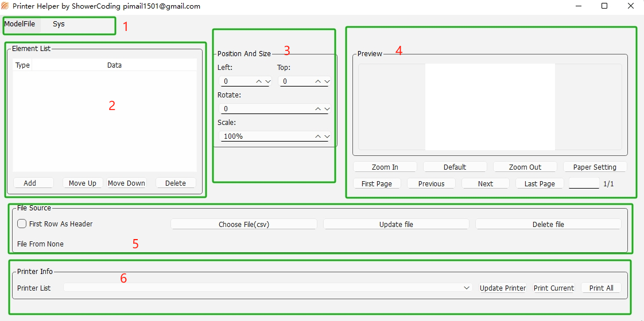Click the Add element button
Screen dimensions: 644x321
(33, 183)
